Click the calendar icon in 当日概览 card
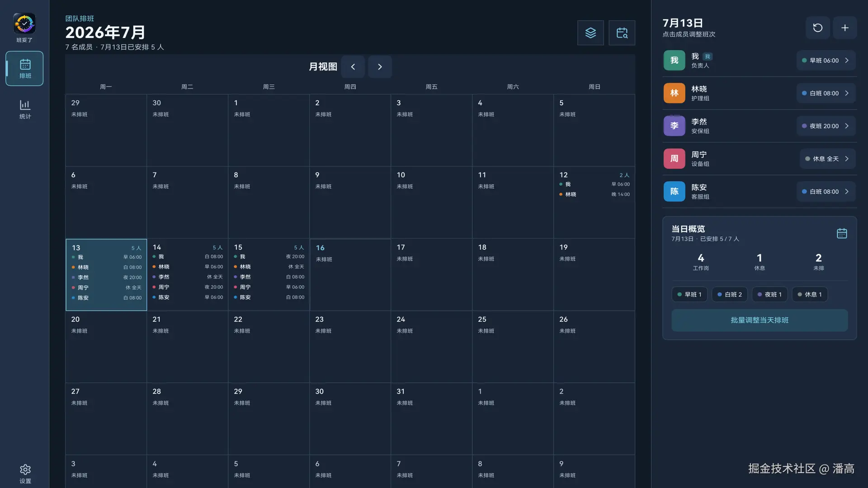Viewport: 868px width, 488px height. (x=842, y=233)
